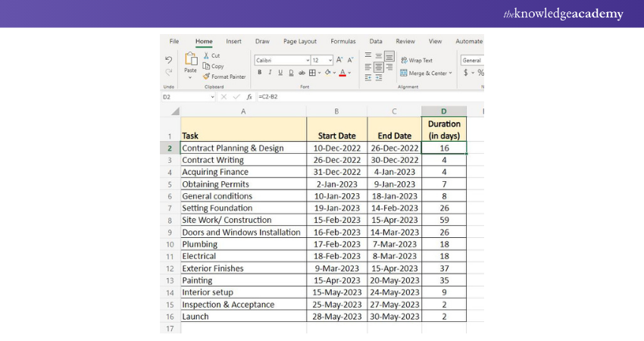Toggle Bold formatting
The image size is (644, 341).
pos(259,73)
